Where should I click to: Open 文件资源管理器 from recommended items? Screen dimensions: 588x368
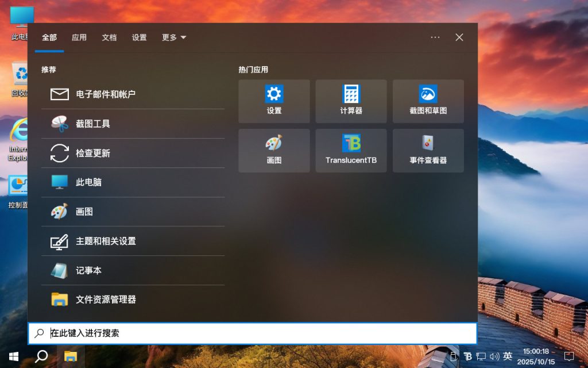(106, 299)
